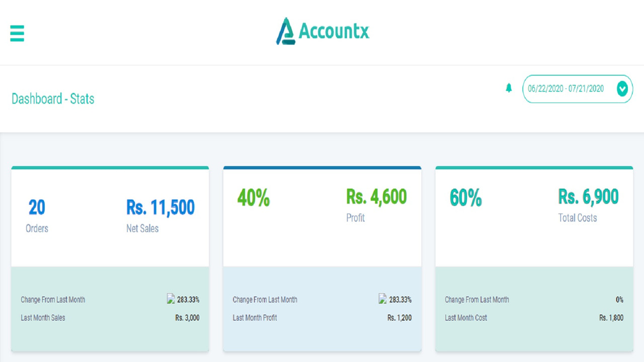
Task: Click date range 06/22/2020 - 07/21/2020 field
Action: (578, 89)
